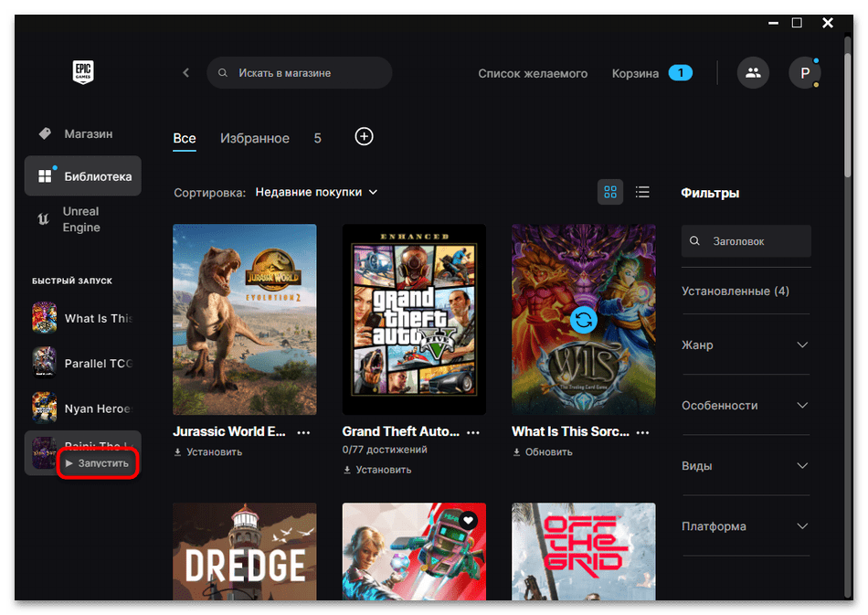868x615 pixels.
Task: Launch 'Nyan Heroes' from quick launch
Action: (99, 408)
